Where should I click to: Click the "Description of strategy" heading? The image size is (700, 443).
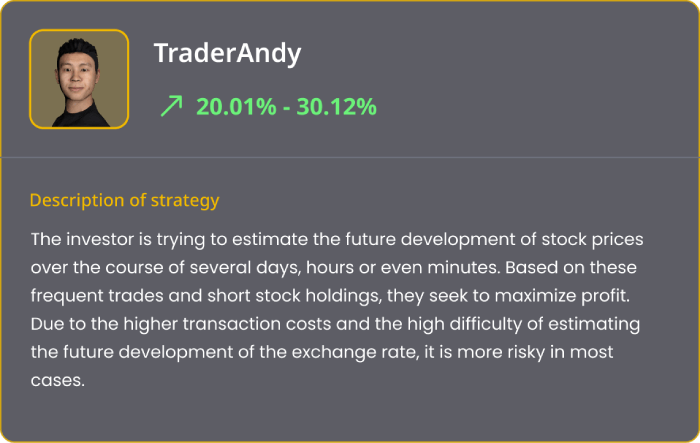click(x=124, y=200)
